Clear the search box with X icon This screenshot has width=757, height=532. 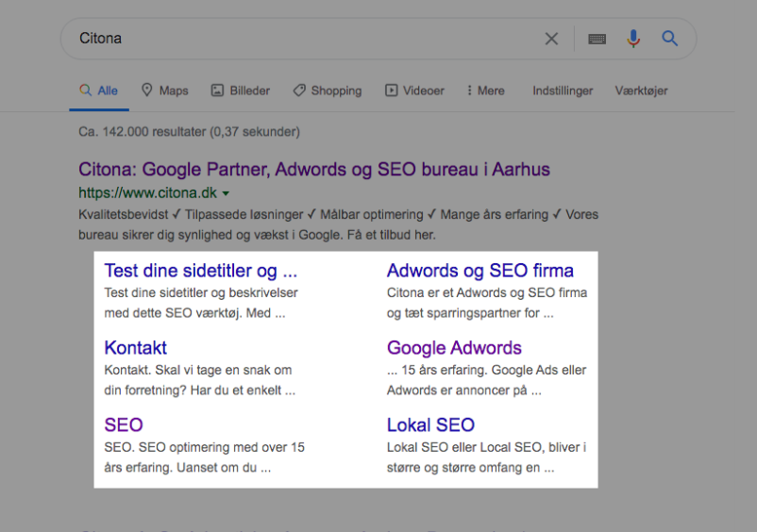pyautogui.click(x=551, y=39)
